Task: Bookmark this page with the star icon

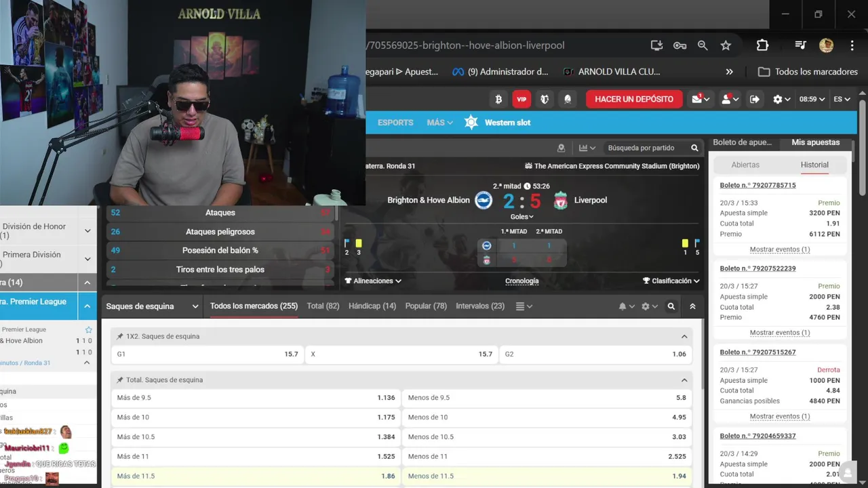Action: point(726,45)
